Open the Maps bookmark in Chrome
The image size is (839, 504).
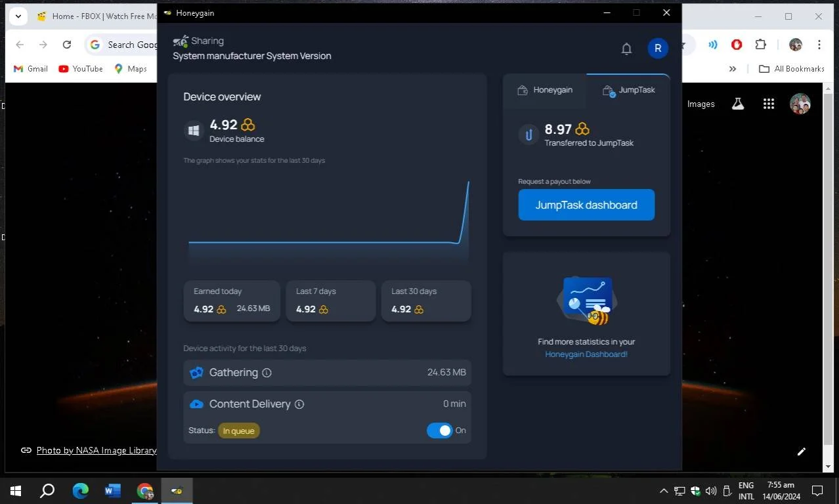point(131,68)
